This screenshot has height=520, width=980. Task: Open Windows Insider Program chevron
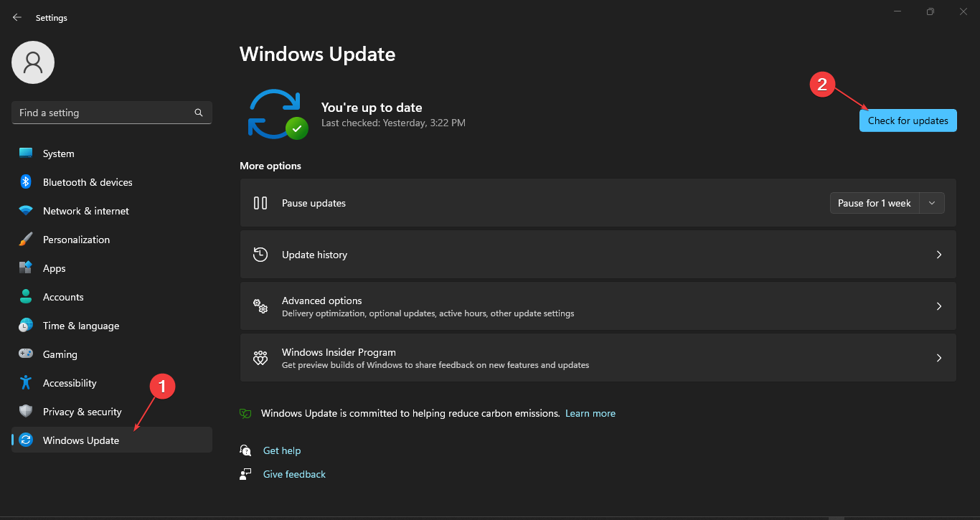coord(939,358)
